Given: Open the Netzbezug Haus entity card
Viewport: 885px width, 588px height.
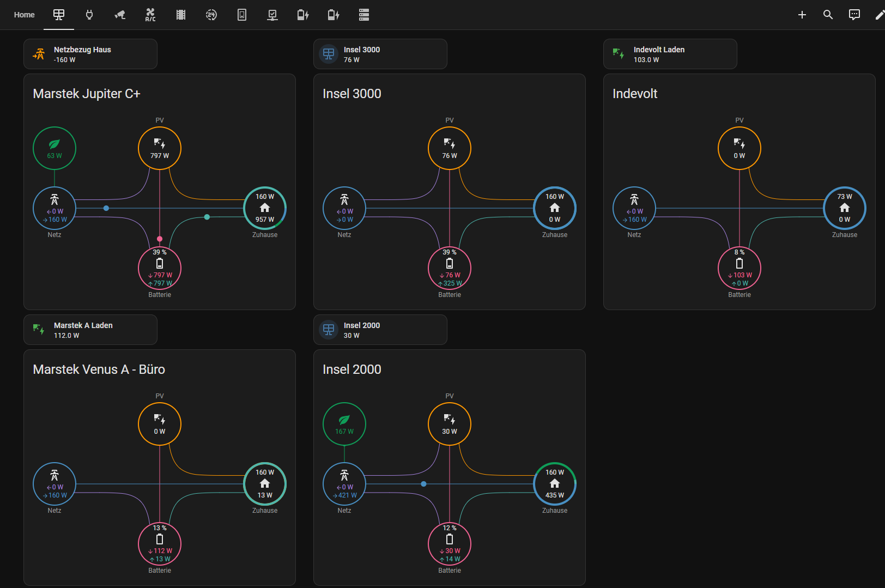Looking at the screenshot, I should [90, 54].
